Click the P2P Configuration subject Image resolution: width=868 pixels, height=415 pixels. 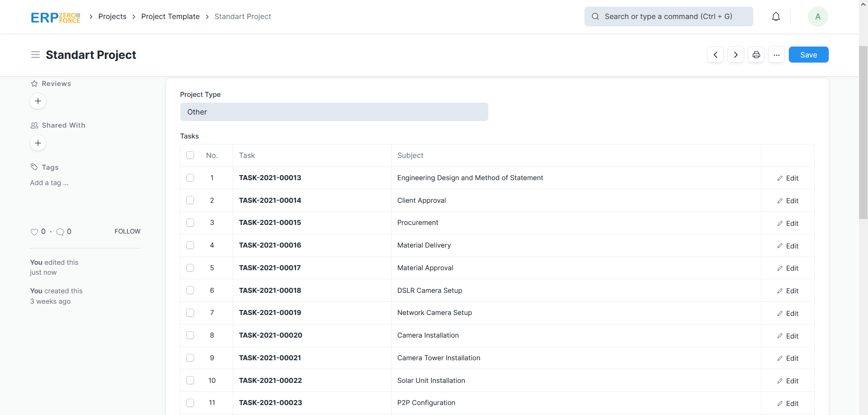click(x=426, y=403)
